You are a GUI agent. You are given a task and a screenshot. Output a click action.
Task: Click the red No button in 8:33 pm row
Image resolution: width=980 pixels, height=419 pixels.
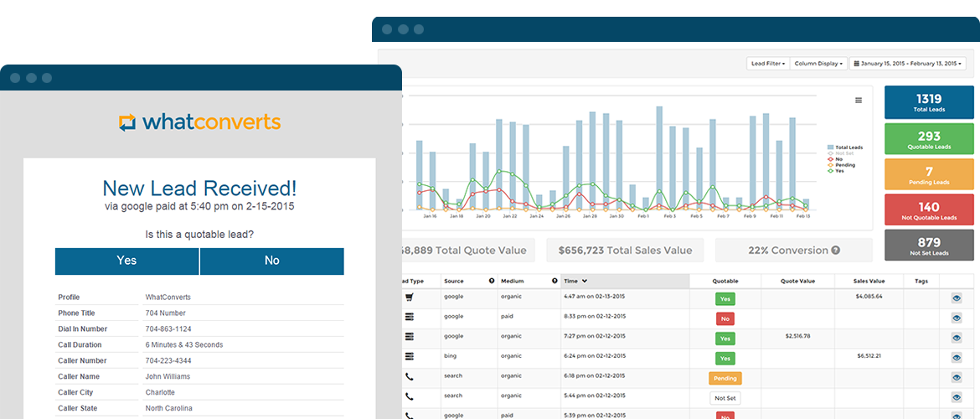tap(725, 319)
